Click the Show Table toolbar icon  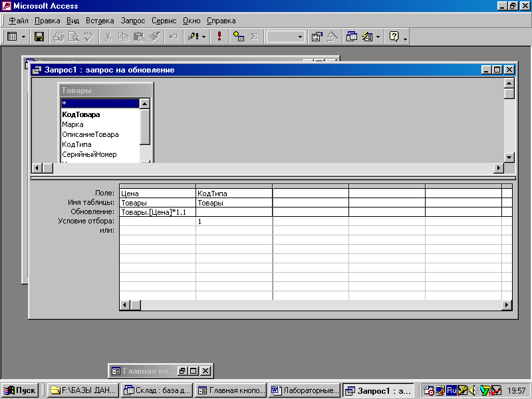coord(239,37)
